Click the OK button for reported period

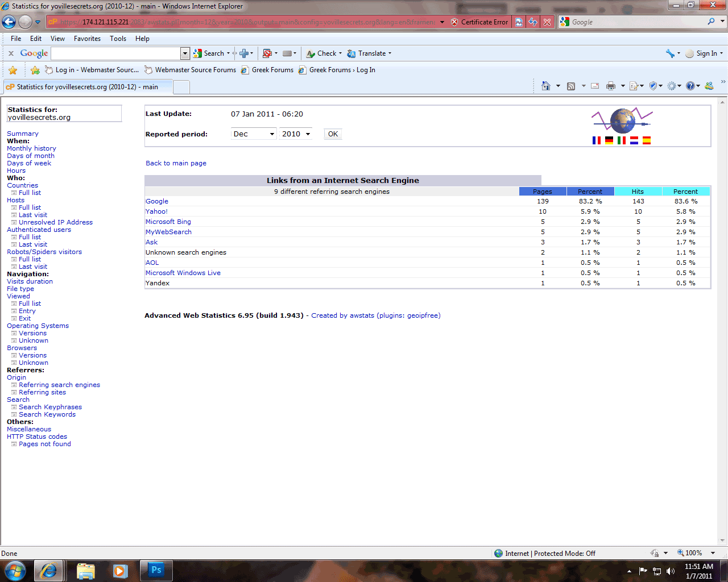(x=333, y=134)
